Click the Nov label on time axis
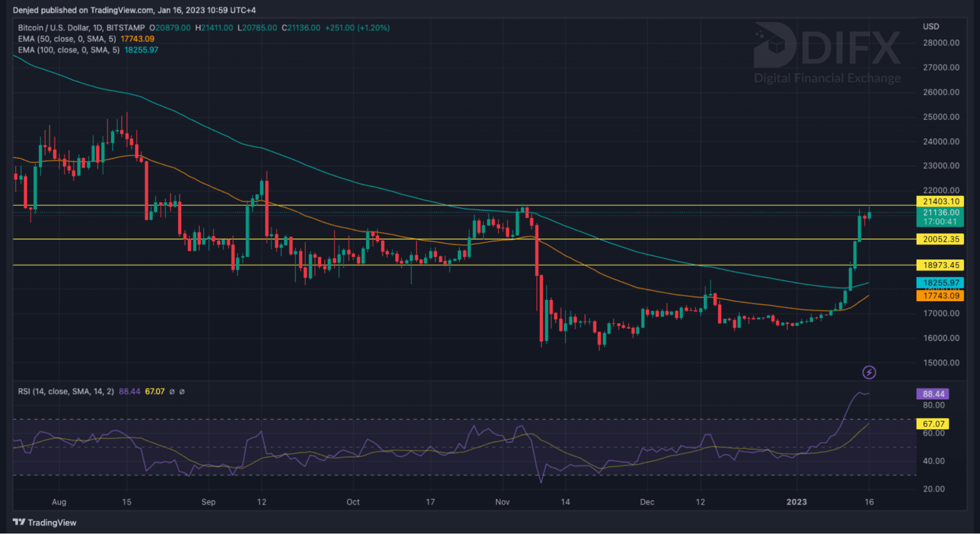Screen dimensions: 980x534 [x=502, y=502]
